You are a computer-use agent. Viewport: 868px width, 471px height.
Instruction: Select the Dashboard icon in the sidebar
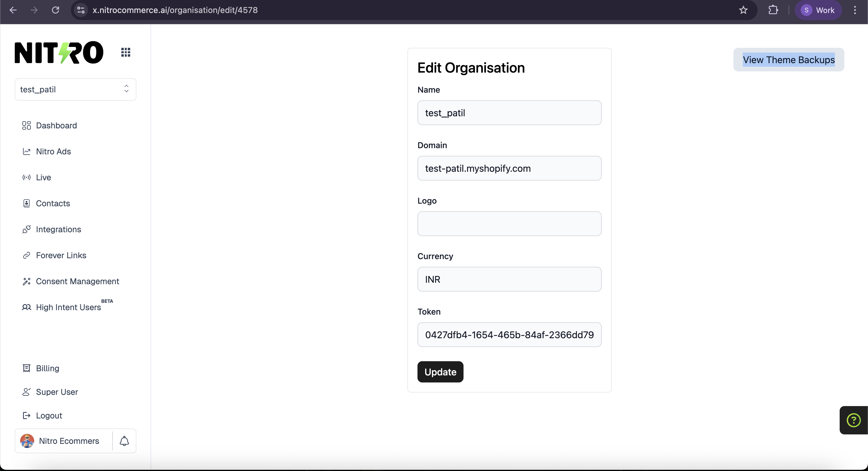[27, 125]
